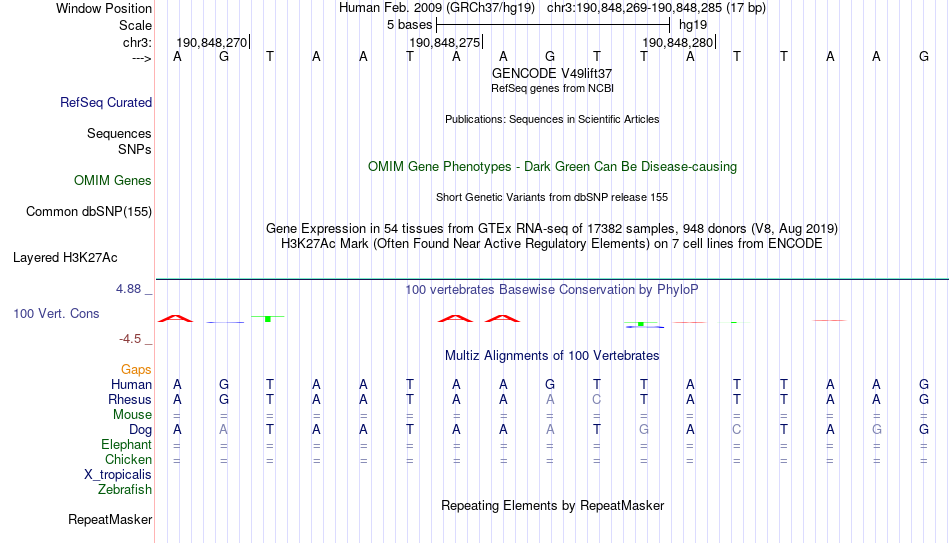The image size is (950, 543).
Task: Select the Zebrafish alignment row label
Action: pos(125,490)
